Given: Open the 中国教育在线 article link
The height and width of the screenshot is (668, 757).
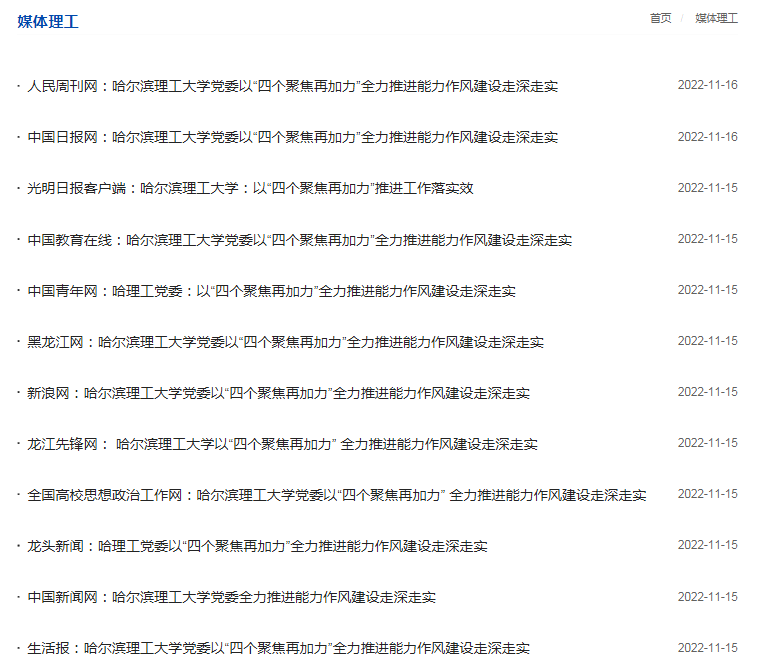Looking at the screenshot, I should 299,240.
